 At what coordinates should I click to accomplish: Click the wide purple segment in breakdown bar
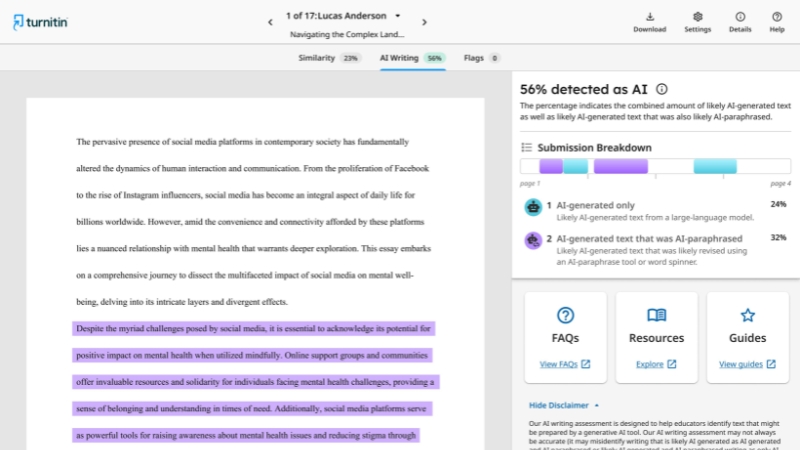tap(620, 166)
